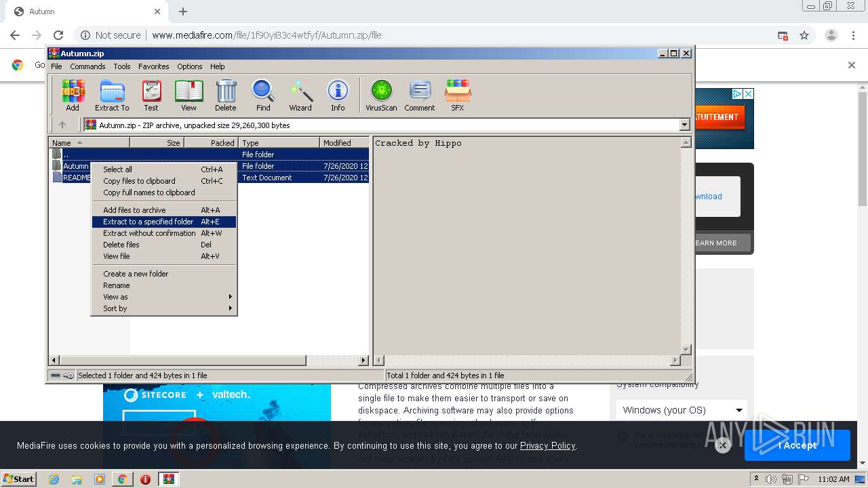Screen dimensions: 868x488
Task: Choose Copy full names to clipboard
Action: (x=164, y=192)
